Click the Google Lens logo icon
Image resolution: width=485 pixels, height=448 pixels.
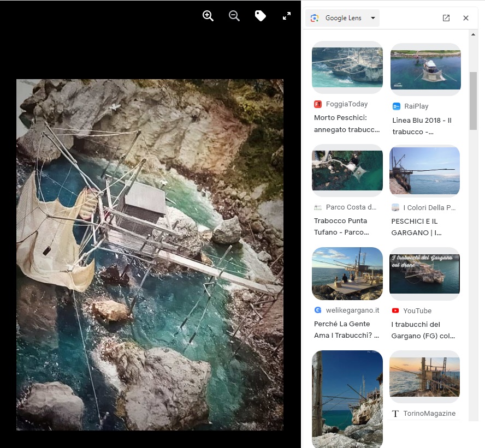tap(315, 18)
